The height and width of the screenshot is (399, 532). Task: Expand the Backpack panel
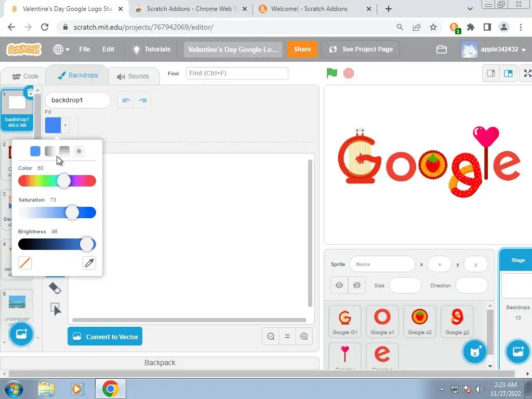[160, 363]
